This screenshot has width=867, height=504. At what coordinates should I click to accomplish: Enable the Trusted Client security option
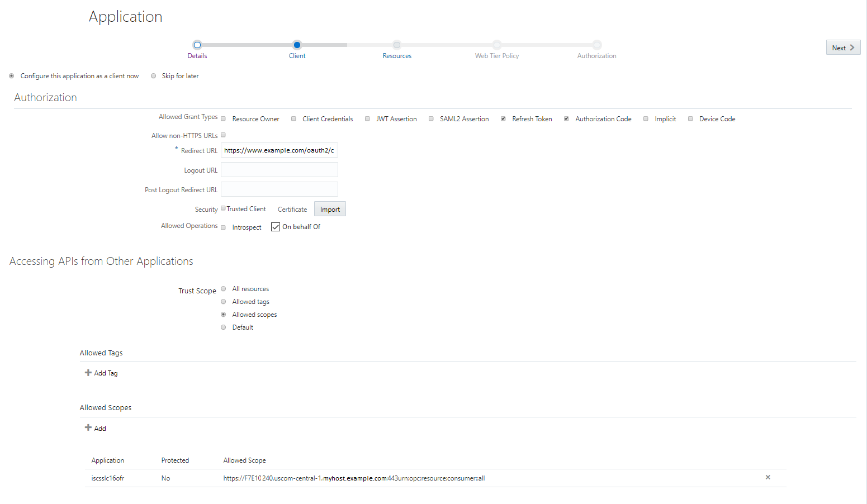tap(222, 208)
